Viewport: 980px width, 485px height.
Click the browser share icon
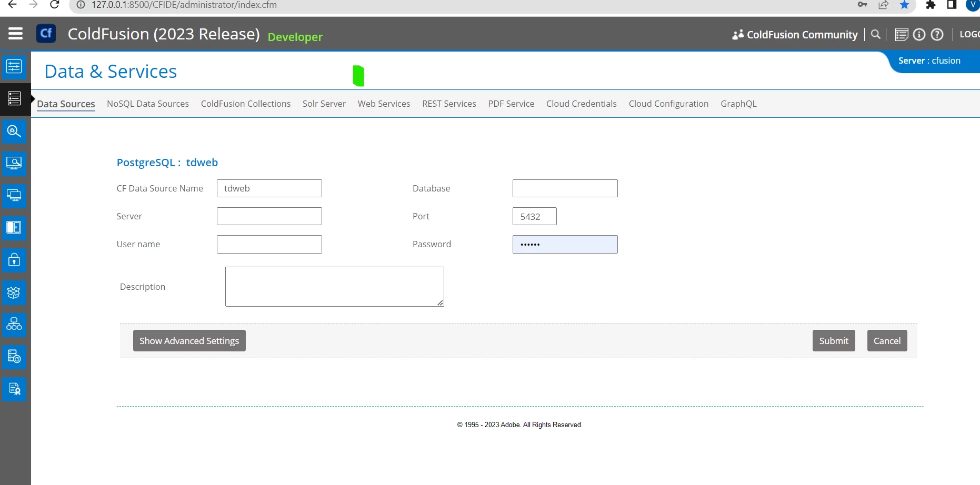[x=883, y=5]
